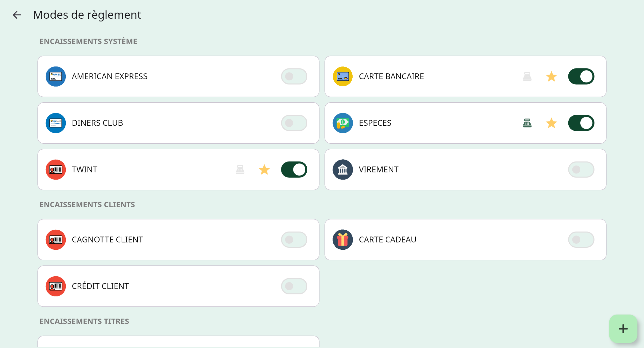Switch on the CRÉDIT CLIENT toggle

point(294,286)
